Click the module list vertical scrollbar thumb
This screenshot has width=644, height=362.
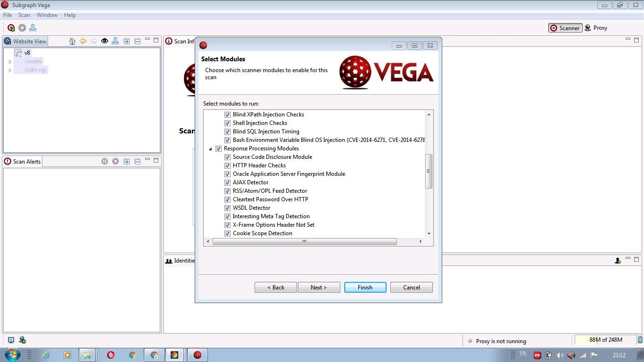429,172
